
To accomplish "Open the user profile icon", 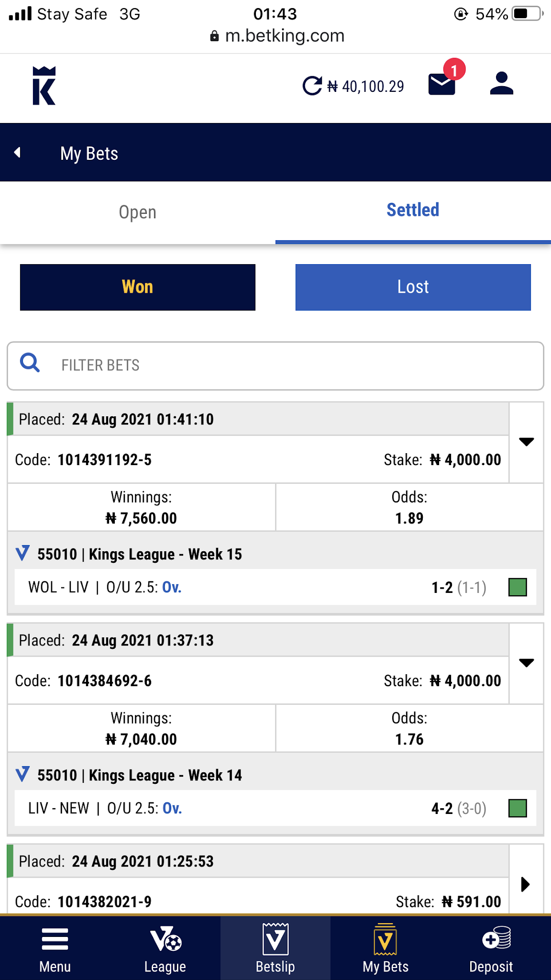I will [x=501, y=84].
